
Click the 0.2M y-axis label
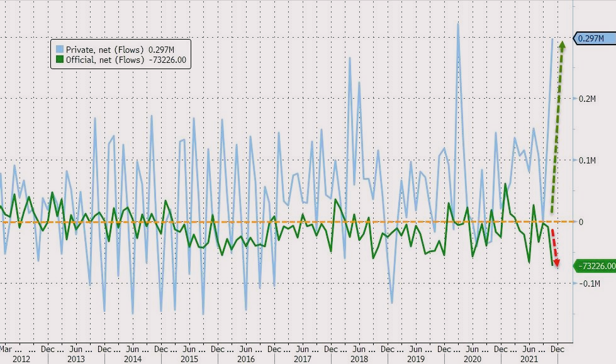coord(587,99)
